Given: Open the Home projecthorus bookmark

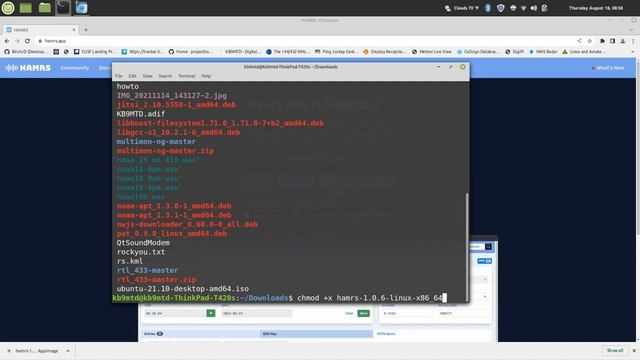Looking at the screenshot, I should (x=191, y=52).
